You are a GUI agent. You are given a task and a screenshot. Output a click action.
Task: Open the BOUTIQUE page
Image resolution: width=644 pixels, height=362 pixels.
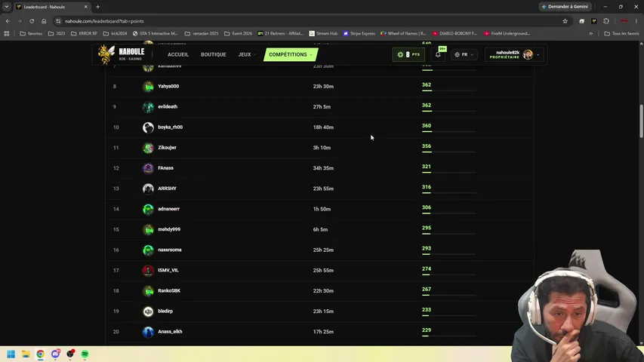[x=213, y=54]
